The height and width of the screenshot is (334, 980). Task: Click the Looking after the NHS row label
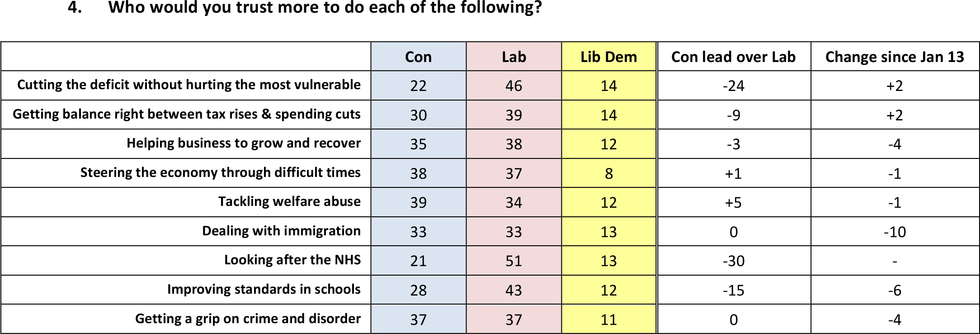[292, 260]
